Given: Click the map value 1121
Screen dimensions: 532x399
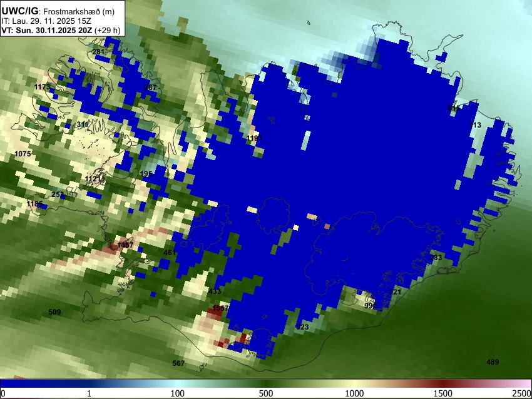Looking at the screenshot, I should [x=93, y=179].
